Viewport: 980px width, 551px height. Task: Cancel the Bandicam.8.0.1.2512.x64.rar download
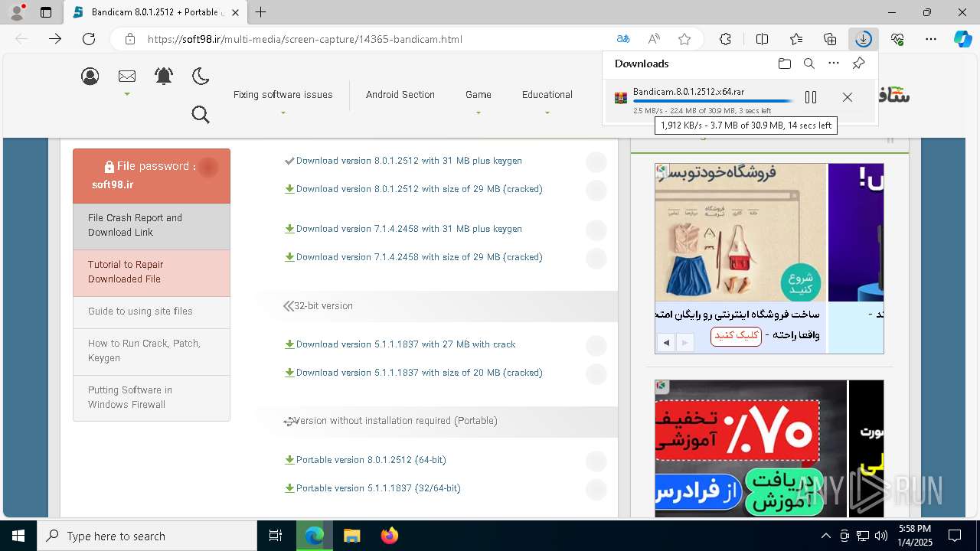coord(848,97)
